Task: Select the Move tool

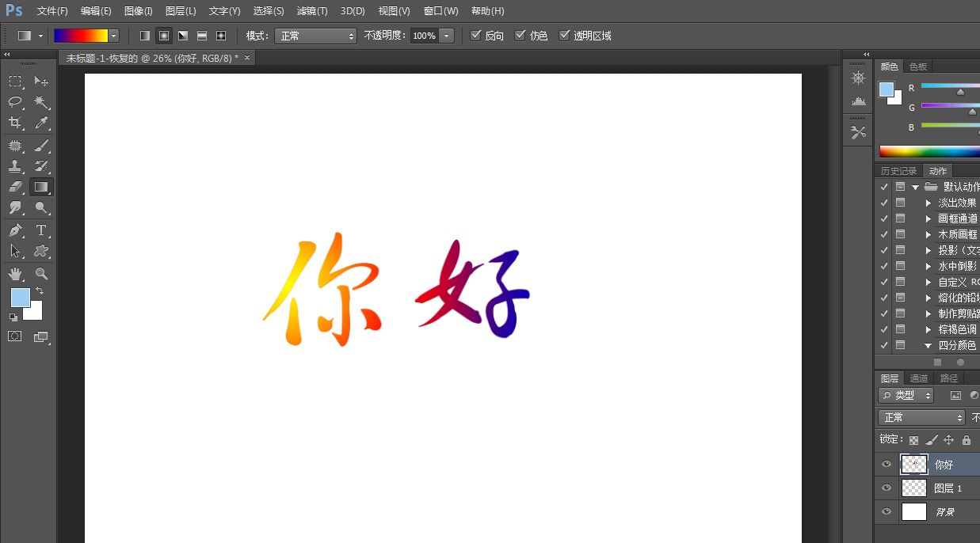Action: 41,82
